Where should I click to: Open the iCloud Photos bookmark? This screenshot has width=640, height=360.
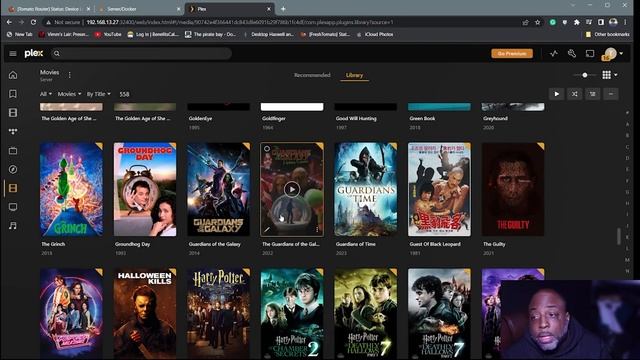coord(375,35)
